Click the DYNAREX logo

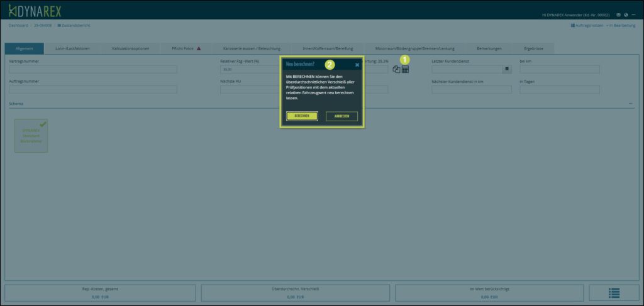point(35,10)
